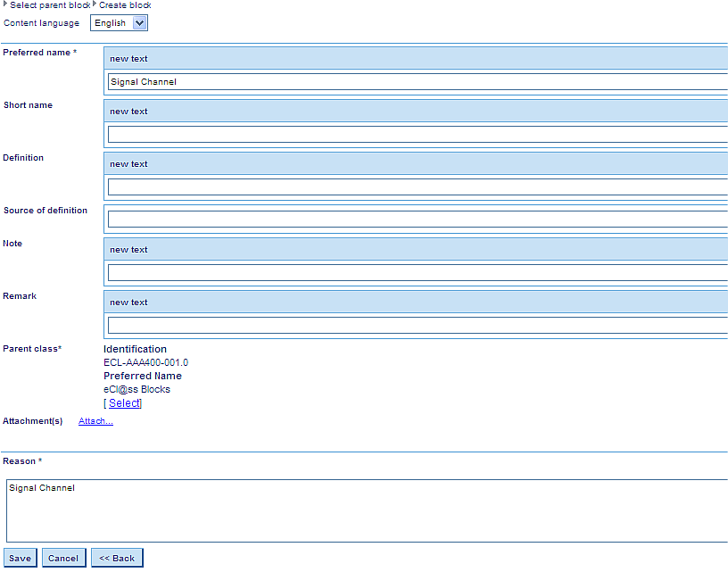Open the 'Attach...' link for attachments
Screen dimensions: 728x572
coord(95,421)
